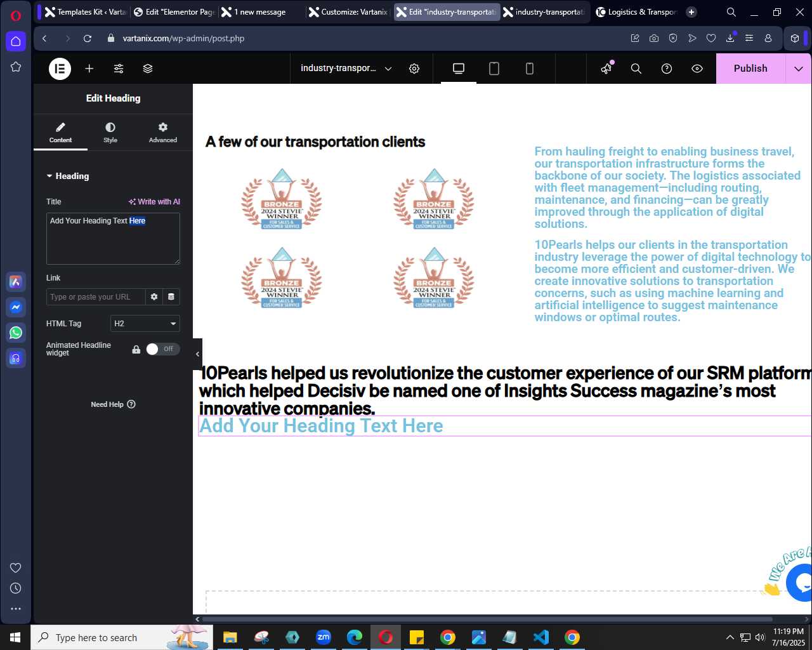The height and width of the screenshot is (650, 812).
Task: Open the browser downloads icon
Action: pyautogui.click(x=730, y=38)
